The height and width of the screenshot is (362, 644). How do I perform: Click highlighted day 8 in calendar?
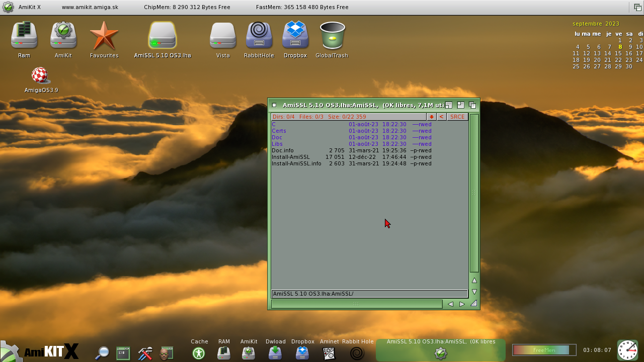click(x=620, y=47)
